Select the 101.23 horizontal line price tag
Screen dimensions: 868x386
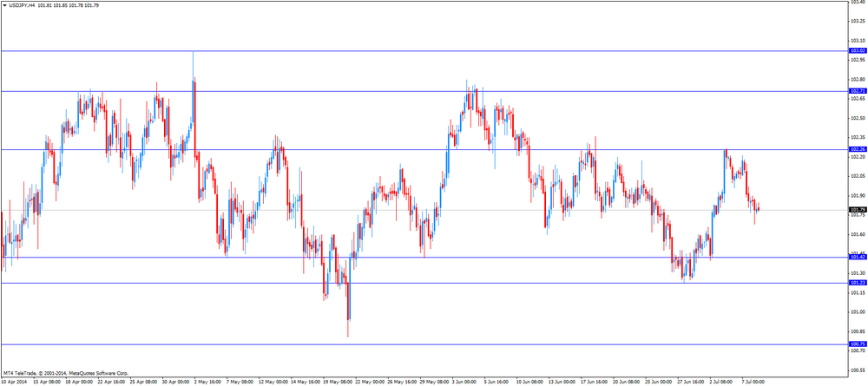tap(858, 283)
